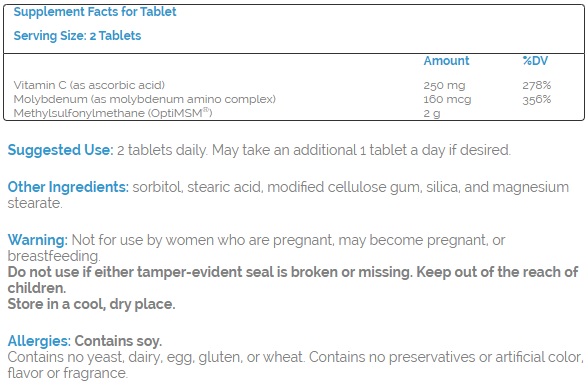
Task: Click the 'Other Ingredients:' label
Action: click(68, 187)
